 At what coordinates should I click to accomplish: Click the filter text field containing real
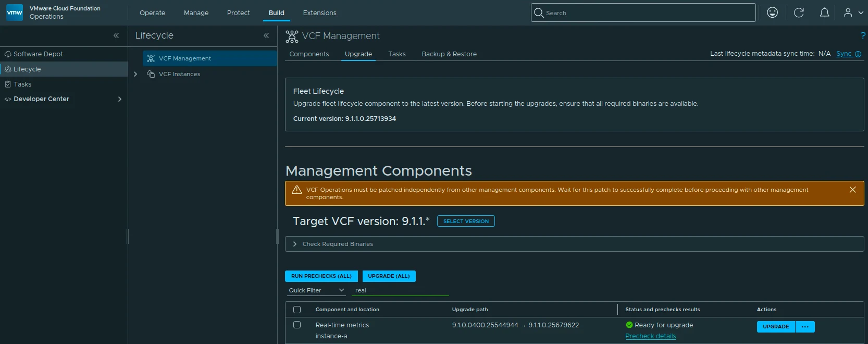pos(400,290)
